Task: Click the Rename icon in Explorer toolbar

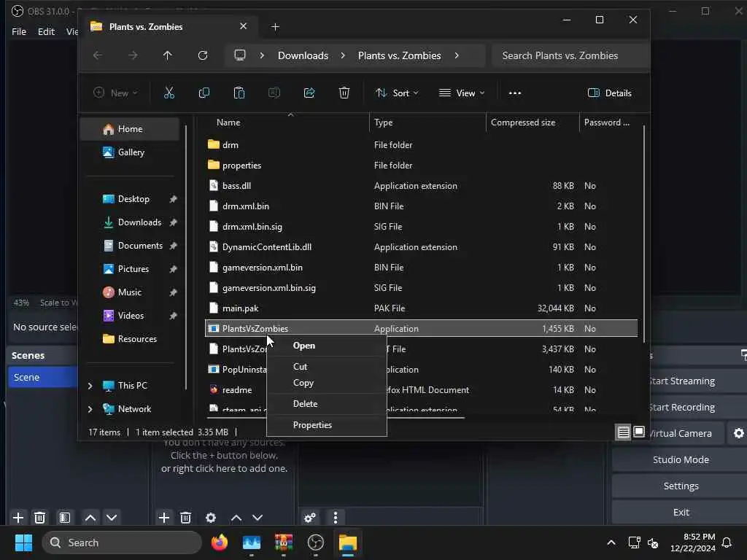Action: pyautogui.click(x=274, y=93)
